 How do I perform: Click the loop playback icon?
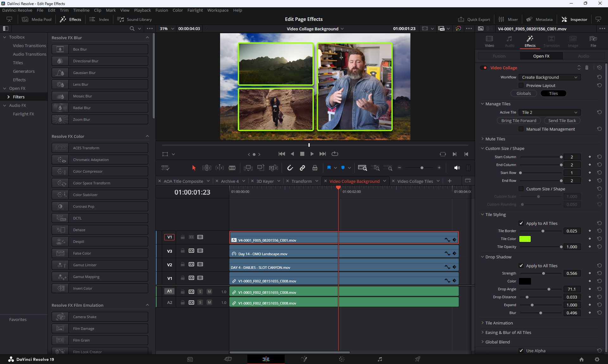pyautogui.click(x=335, y=154)
